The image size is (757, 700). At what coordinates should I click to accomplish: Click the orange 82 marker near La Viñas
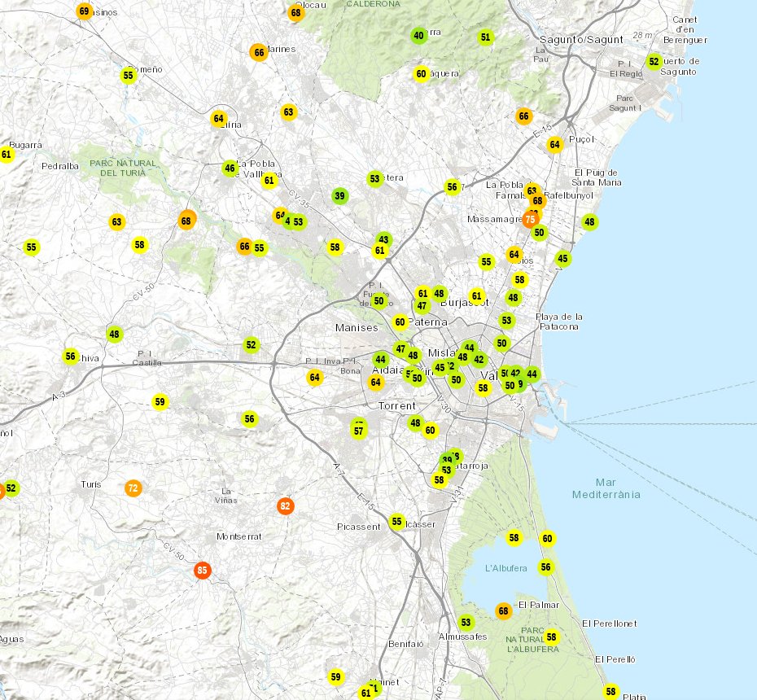pyautogui.click(x=286, y=505)
